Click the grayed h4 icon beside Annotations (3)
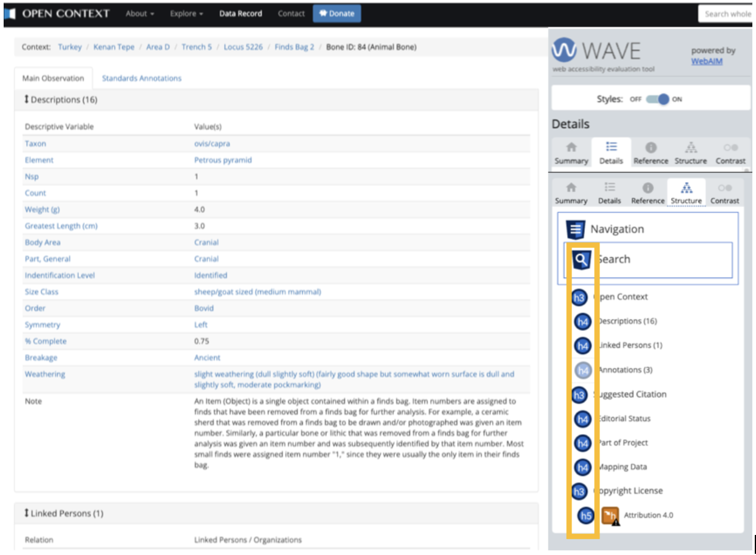The width and height of the screenshot is (756, 555). [581, 370]
